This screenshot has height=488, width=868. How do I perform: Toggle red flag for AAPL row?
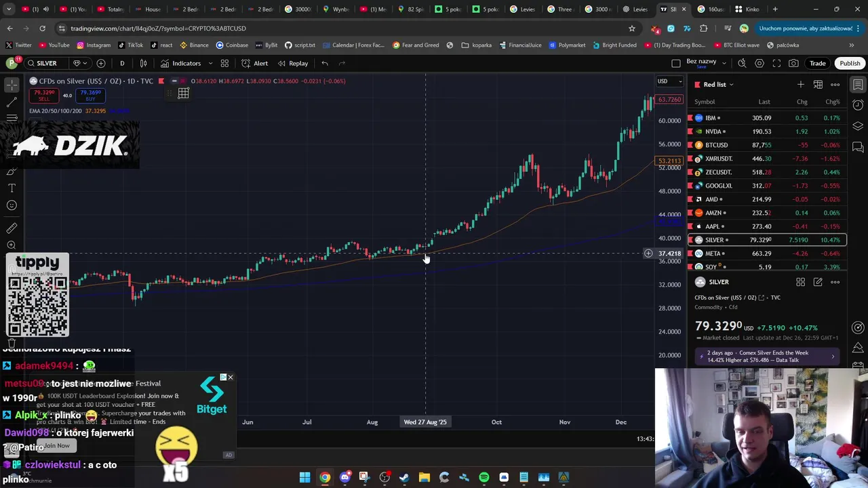coord(690,226)
